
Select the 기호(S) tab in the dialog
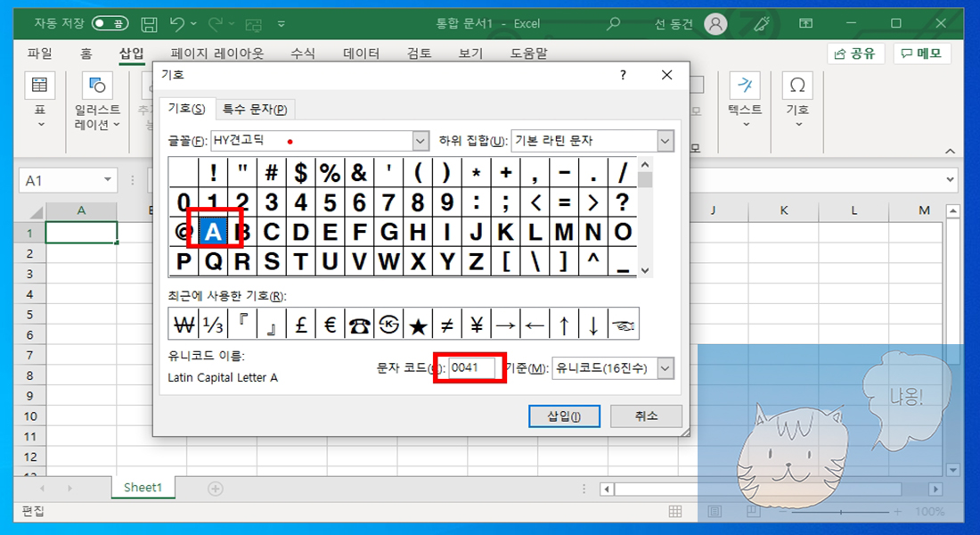pos(186,109)
